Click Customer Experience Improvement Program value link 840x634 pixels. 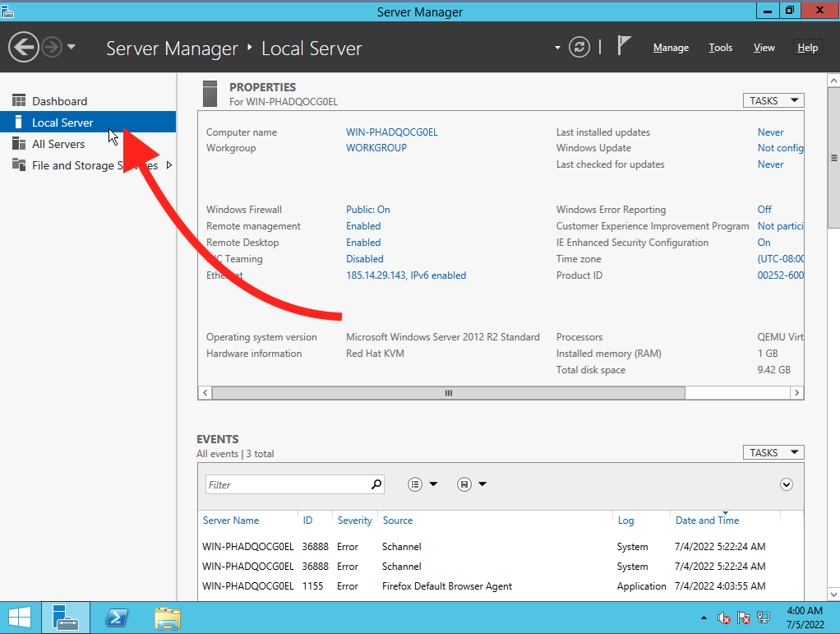(x=781, y=226)
